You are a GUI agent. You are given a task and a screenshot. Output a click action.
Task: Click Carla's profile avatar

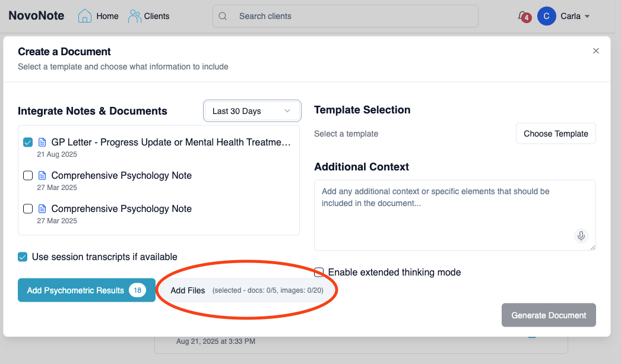[546, 16]
